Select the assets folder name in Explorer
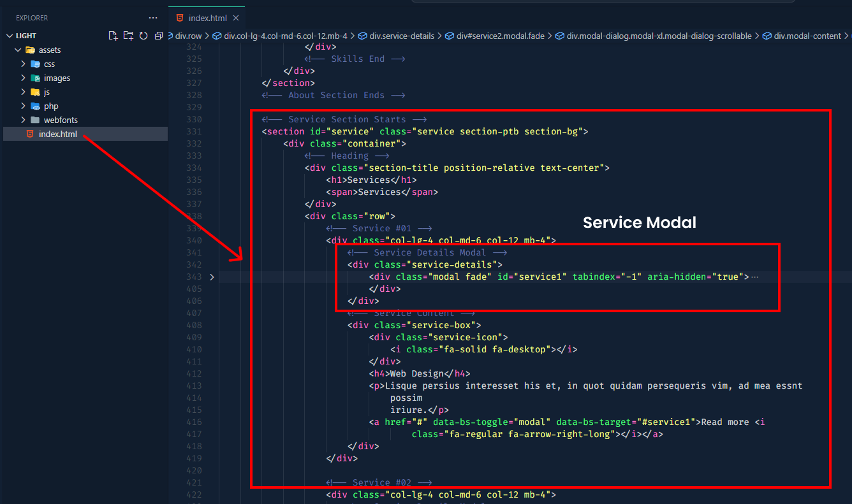852x504 pixels. click(x=50, y=50)
